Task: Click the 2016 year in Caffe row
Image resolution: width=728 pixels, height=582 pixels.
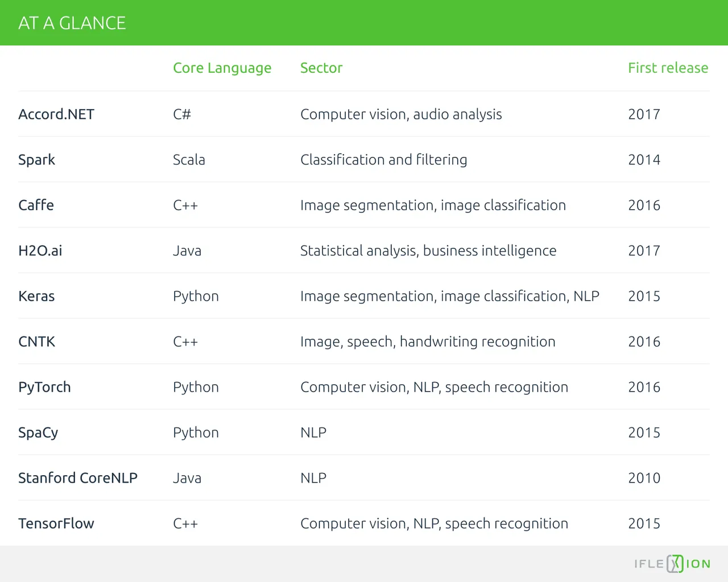Action: coord(644,205)
